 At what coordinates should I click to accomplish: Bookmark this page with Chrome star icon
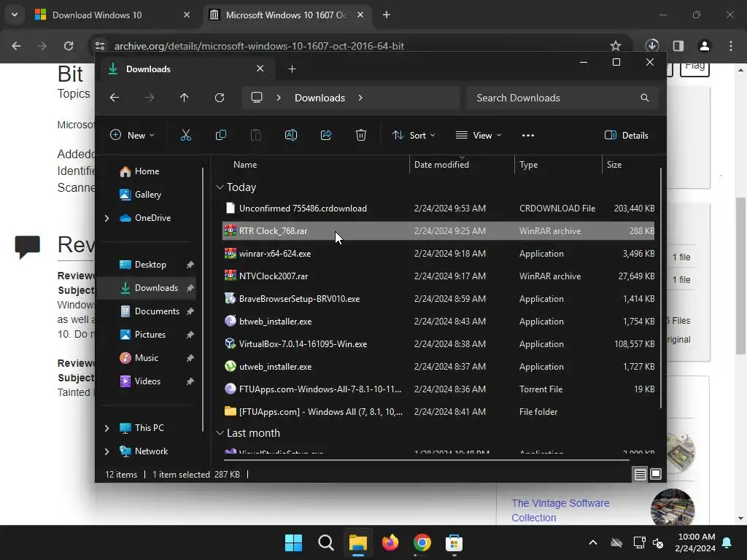[616, 46]
